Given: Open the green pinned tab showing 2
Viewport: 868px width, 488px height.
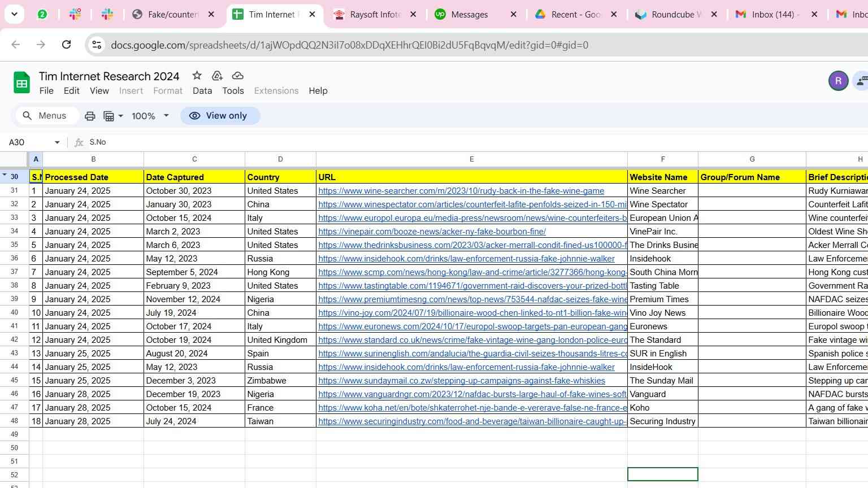Looking at the screenshot, I should (x=42, y=15).
